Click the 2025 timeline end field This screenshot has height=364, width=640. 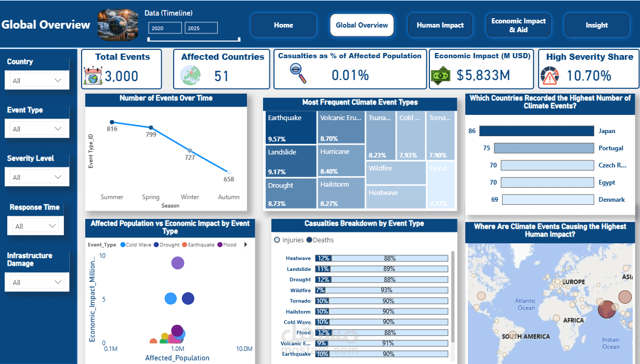click(201, 28)
